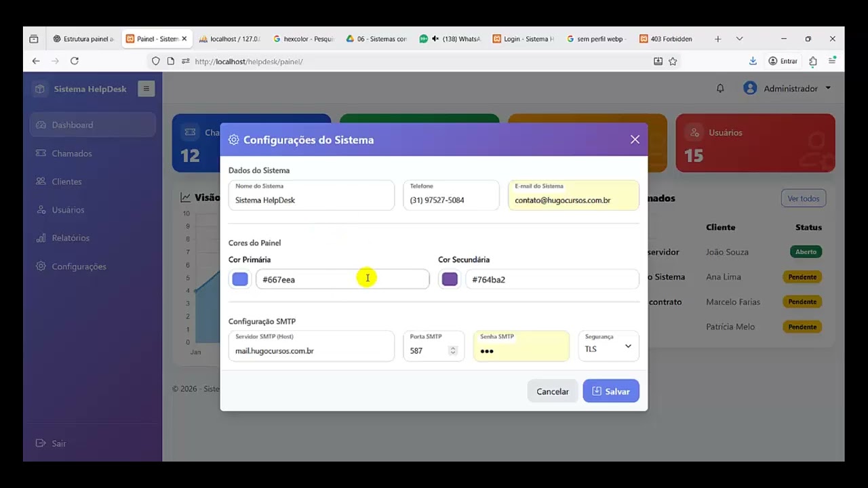Click the Telefone input field
Image resolution: width=868 pixels, height=488 pixels.
point(451,195)
